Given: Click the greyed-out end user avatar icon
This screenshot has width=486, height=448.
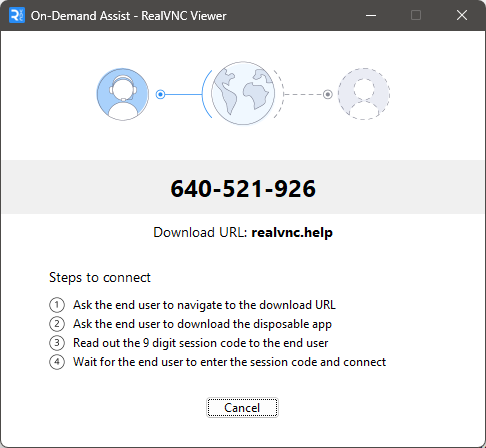Looking at the screenshot, I should coord(364,94).
